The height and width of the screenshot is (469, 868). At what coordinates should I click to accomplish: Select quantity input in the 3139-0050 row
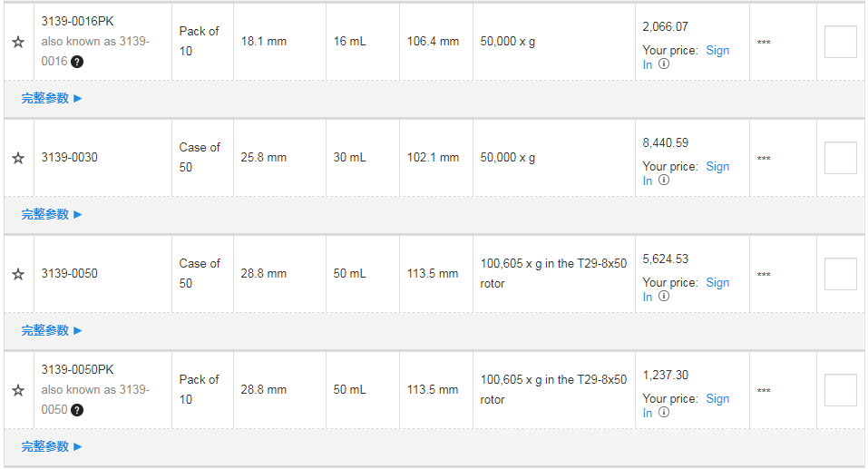point(840,274)
